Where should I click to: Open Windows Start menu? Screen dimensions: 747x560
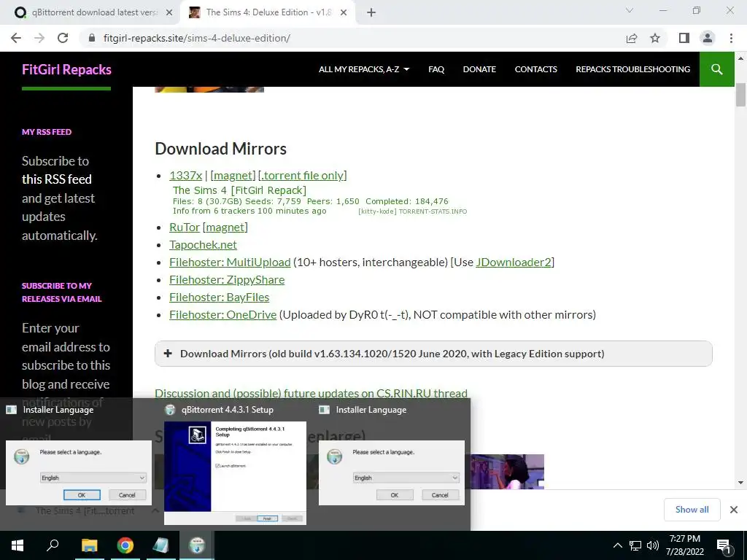coord(18,545)
